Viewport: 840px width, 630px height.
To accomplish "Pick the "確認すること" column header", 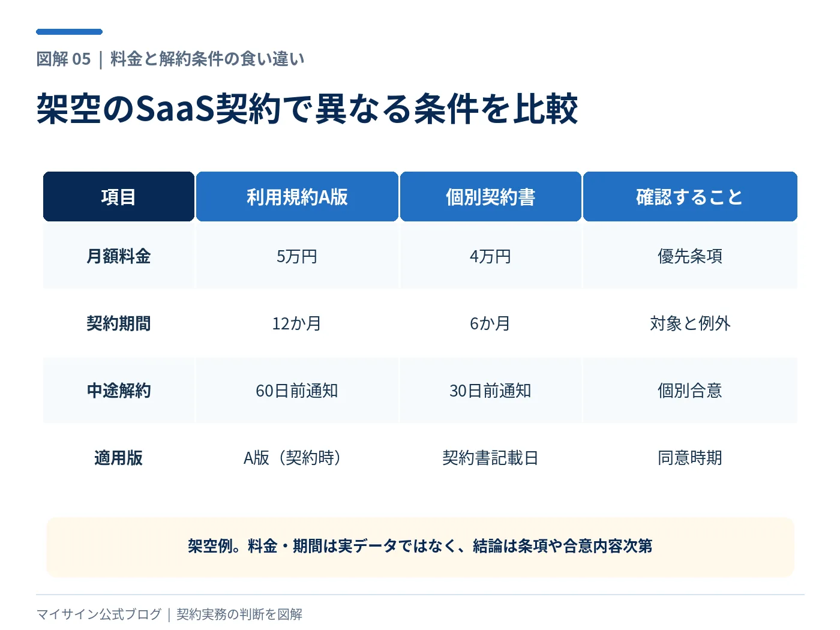I will tap(690, 197).
